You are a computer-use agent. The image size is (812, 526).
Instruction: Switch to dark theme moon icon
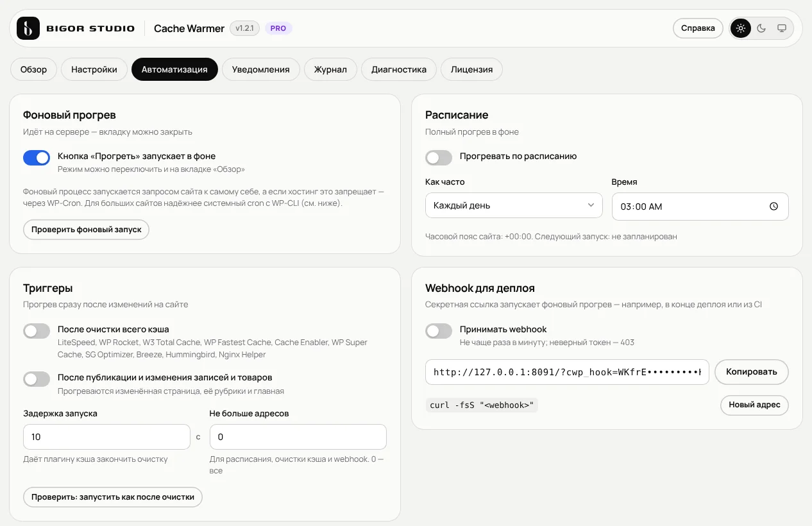point(761,28)
